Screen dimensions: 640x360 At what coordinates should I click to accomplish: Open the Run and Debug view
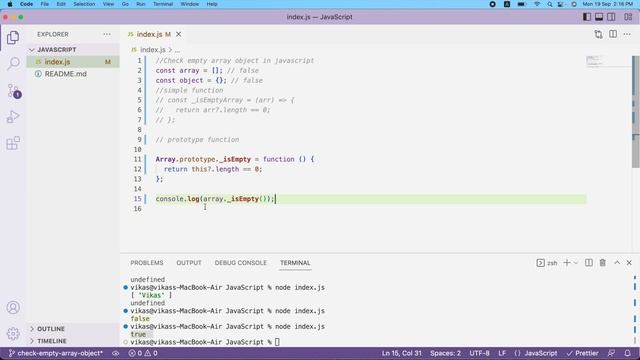[x=13, y=117]
